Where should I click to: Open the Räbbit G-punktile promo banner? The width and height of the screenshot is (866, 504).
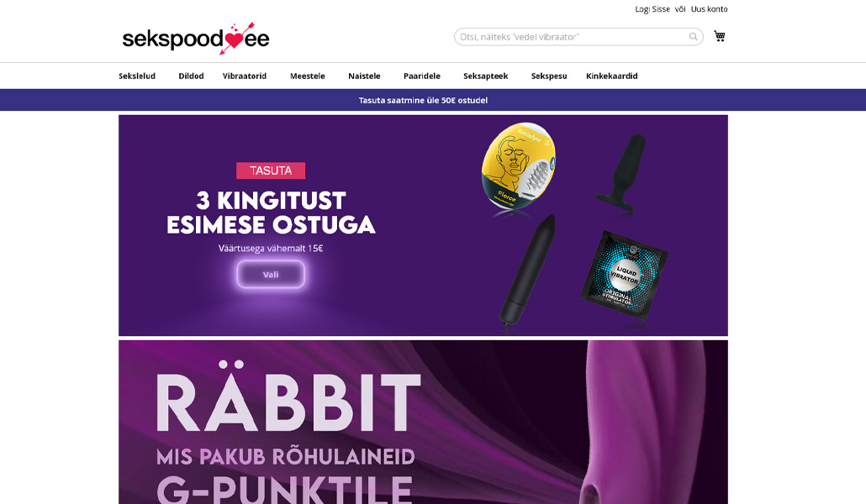coord(423,422)
